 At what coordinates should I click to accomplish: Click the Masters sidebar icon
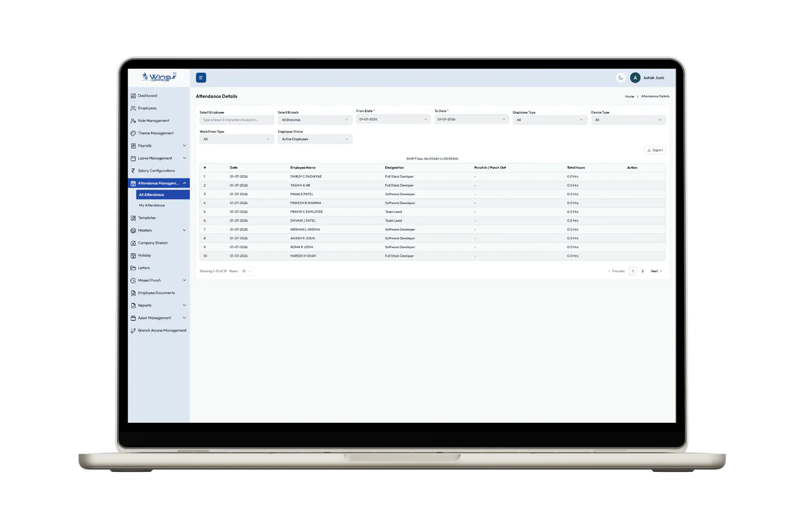click(x=133, y=230)
